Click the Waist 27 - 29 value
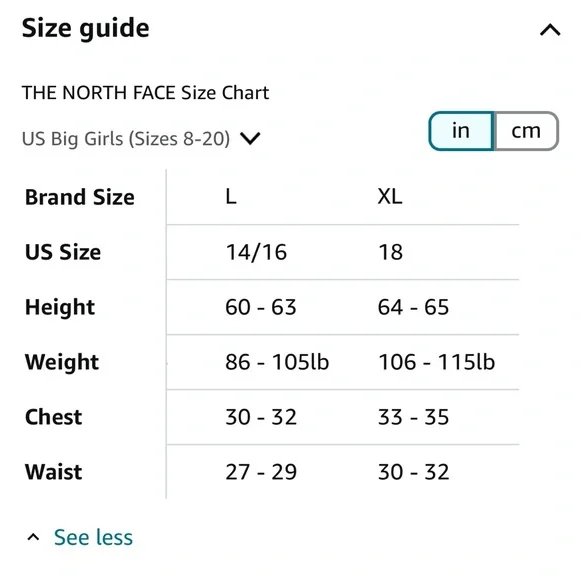This screenshot has width=580, height=580. (261, 472)
